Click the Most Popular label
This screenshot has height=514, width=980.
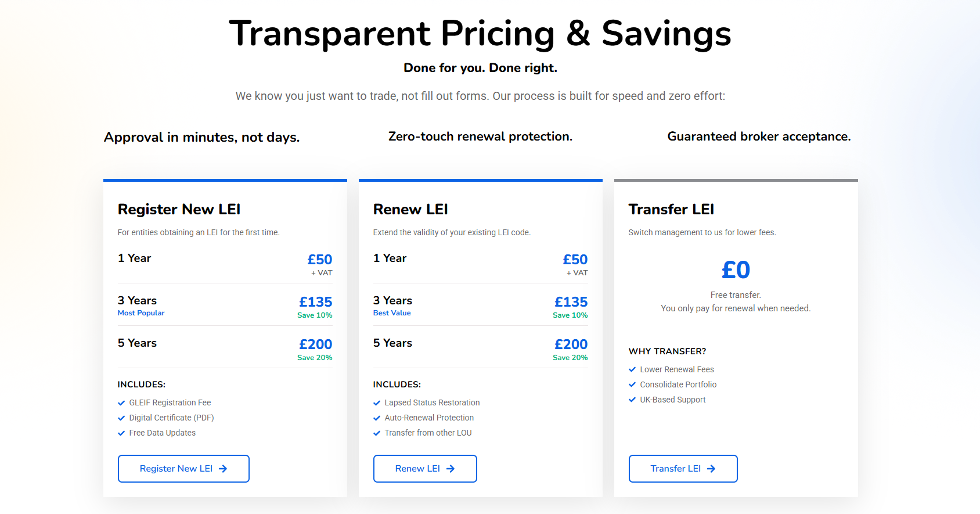(141, 313)
